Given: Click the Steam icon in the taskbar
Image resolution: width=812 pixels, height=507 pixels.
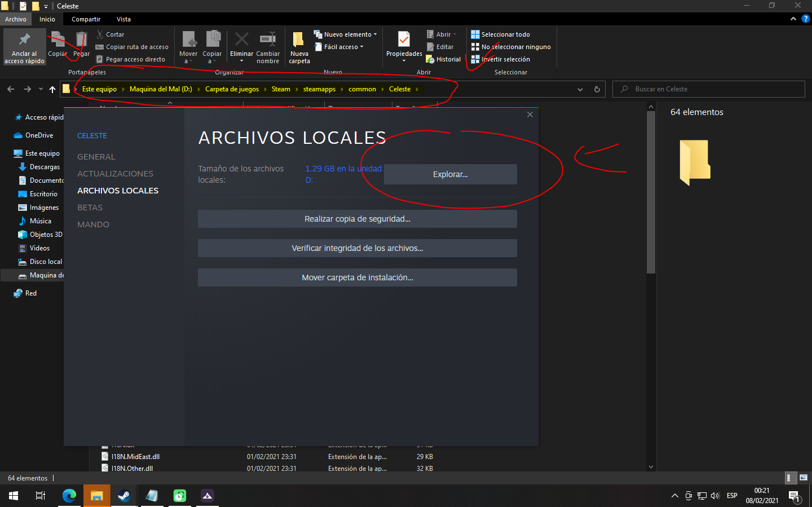Looking at the screenshot, I should tap(124, 496).
